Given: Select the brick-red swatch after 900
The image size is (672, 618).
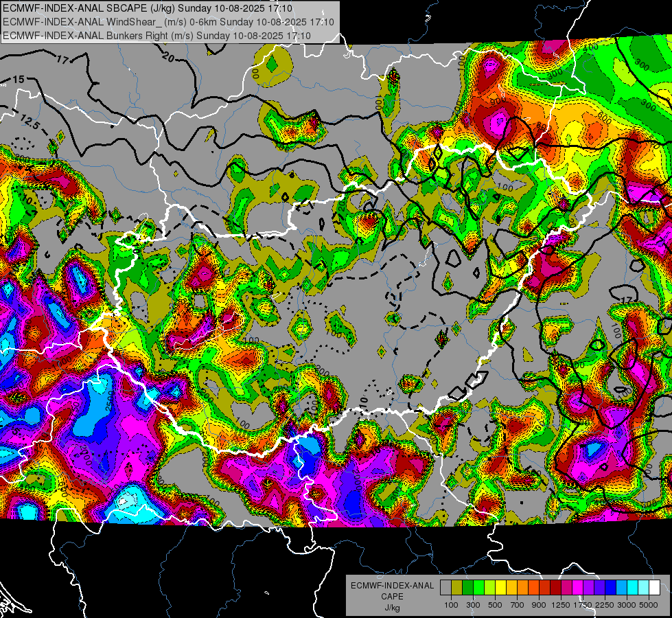Looking at the screenshot, I should click(x=545, y=588).
